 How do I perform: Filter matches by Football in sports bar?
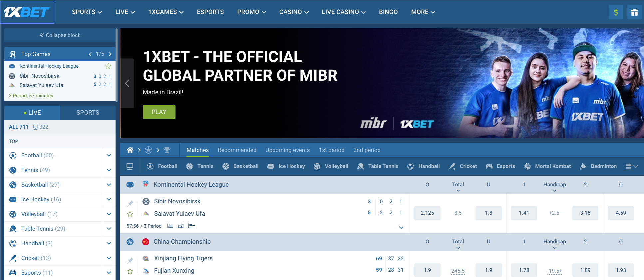click(x=162, y=166)
